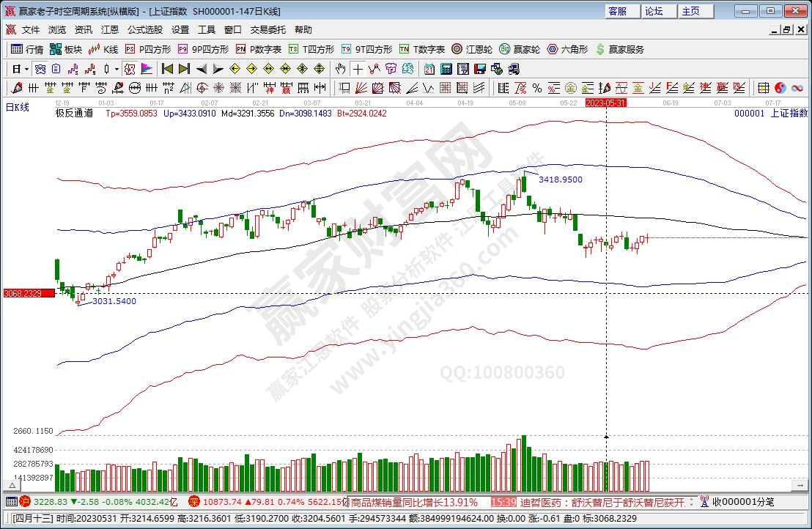The image size is (812, 529).
Task: Open the calculator tool icon
Action: point(446,69)
